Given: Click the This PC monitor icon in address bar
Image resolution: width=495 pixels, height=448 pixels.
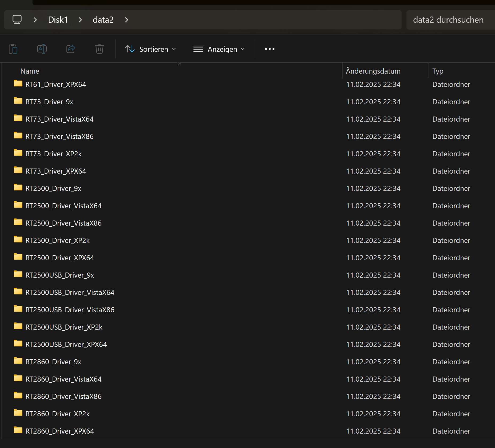Looking at the screenshot, I should tap(17, 19).
